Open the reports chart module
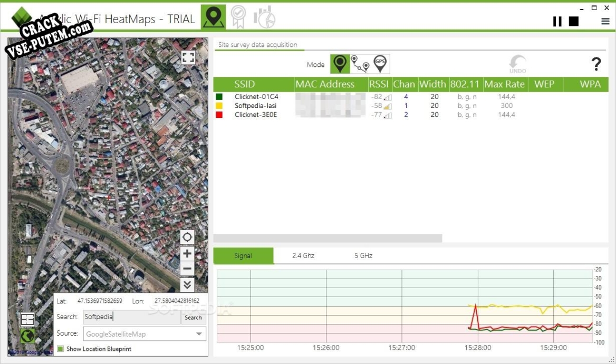The width and height of the screenshot is (616, 364). 264,17
